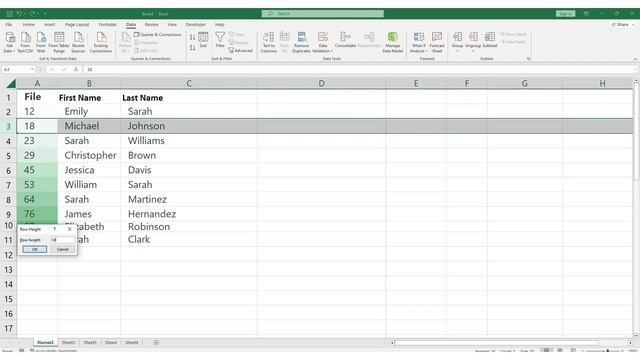The image size is (640, 360).
Task: Select row 14 header
Action: (8, 284)
